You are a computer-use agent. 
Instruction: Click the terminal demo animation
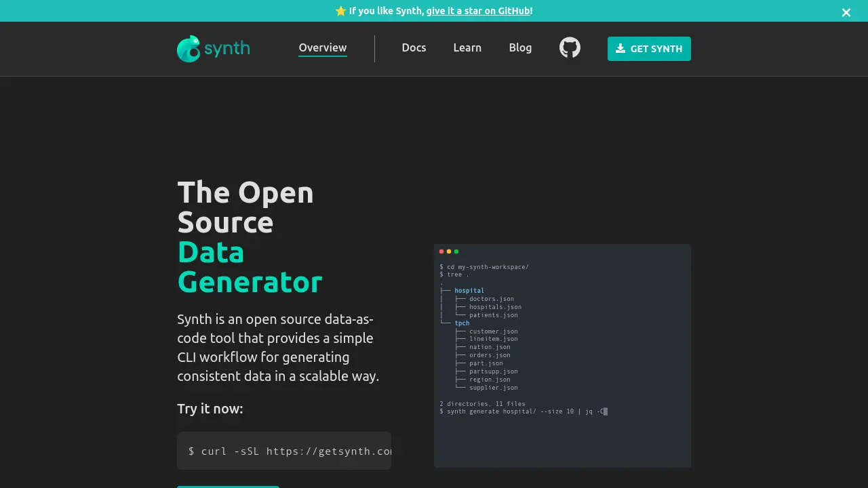(562, 356)
